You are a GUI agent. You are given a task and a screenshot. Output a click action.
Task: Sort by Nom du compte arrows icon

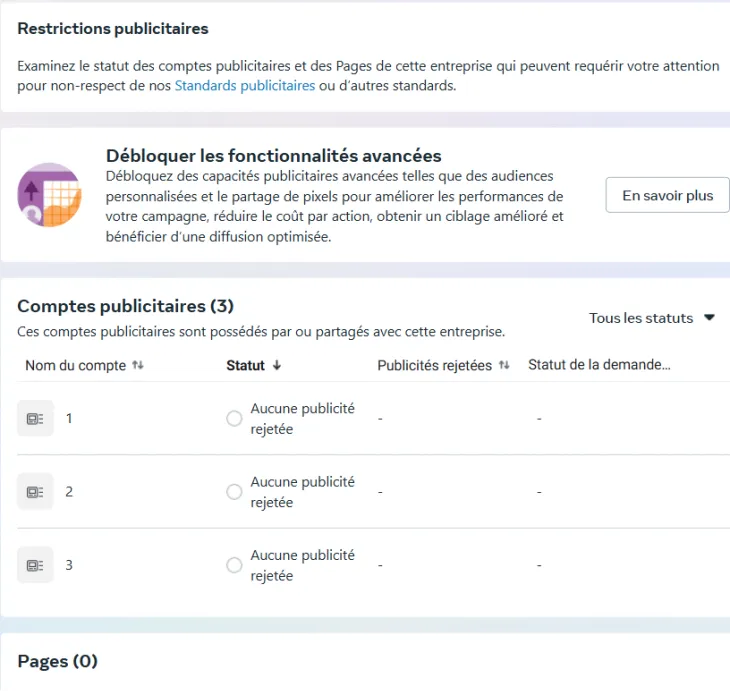pyautogui.click(x=138, y=366)
